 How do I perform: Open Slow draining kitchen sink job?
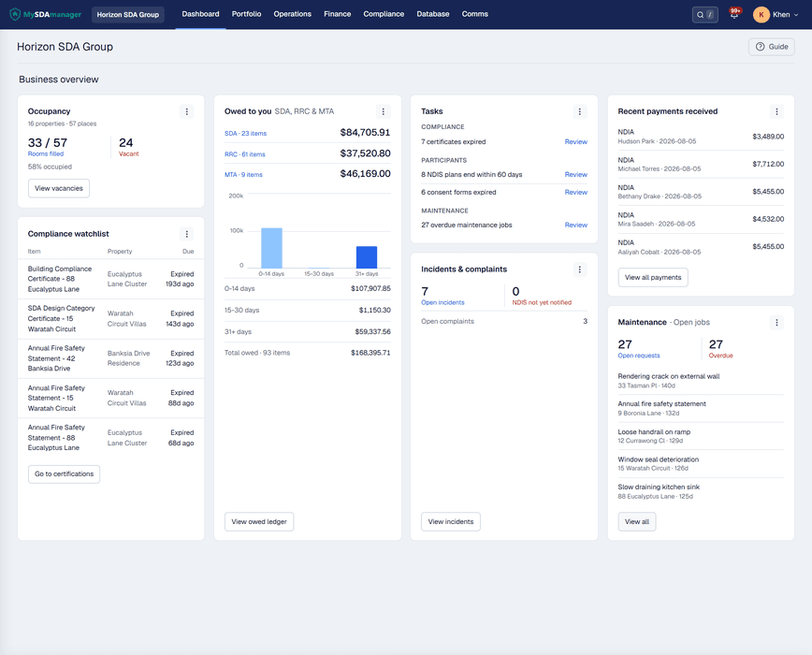point(701,491)
